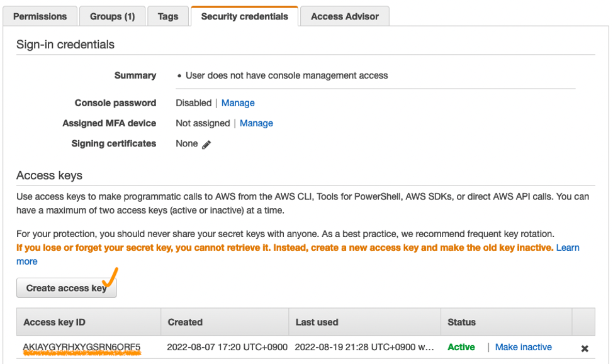Click the access key ID AKIAYGYRHXYGSRN6ORF5
Screen dimensions: 613x364
tap(82, 347)
